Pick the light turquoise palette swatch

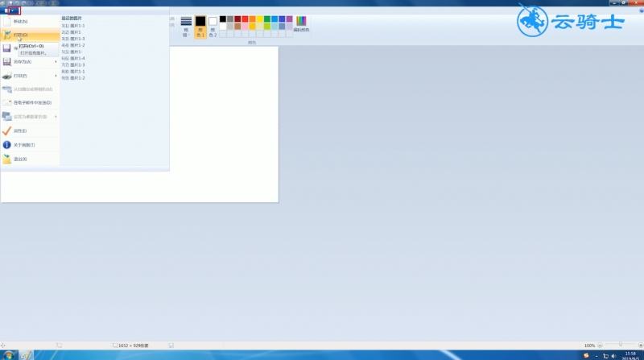point(275,27)
